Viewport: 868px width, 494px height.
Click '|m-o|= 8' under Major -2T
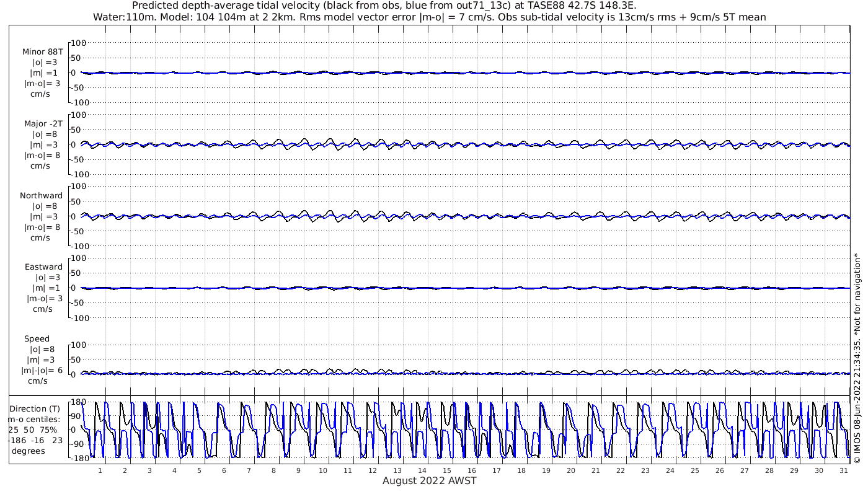point(42,155)
